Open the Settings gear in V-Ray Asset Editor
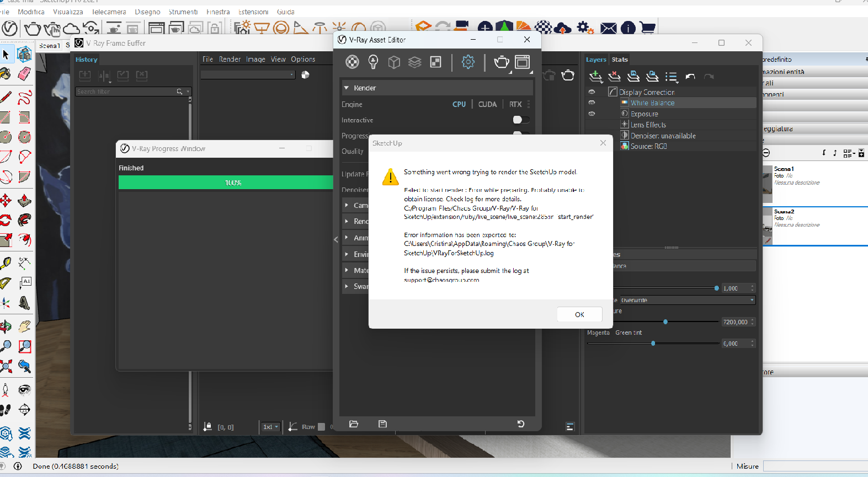Viewport: 868px width, 477px height. pos(468,62)
